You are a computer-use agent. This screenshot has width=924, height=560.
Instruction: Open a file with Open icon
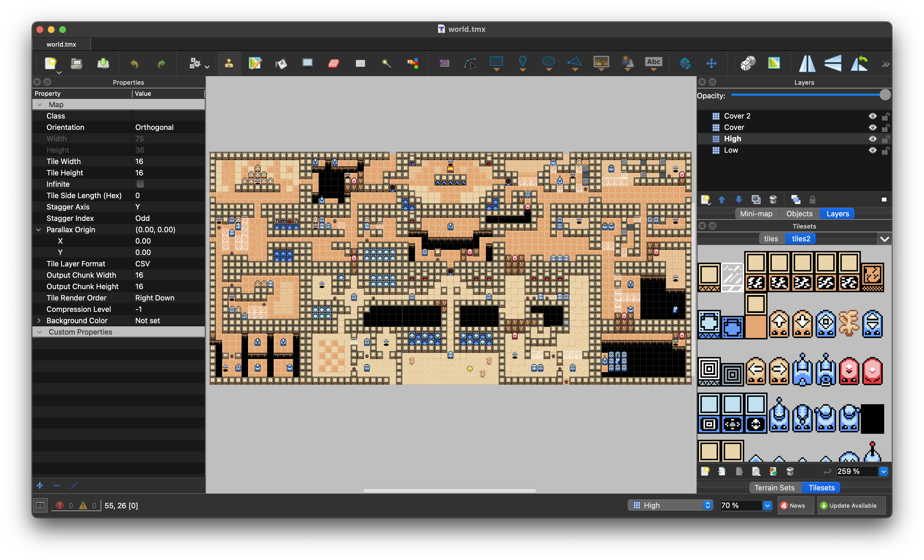coord(77,63)
